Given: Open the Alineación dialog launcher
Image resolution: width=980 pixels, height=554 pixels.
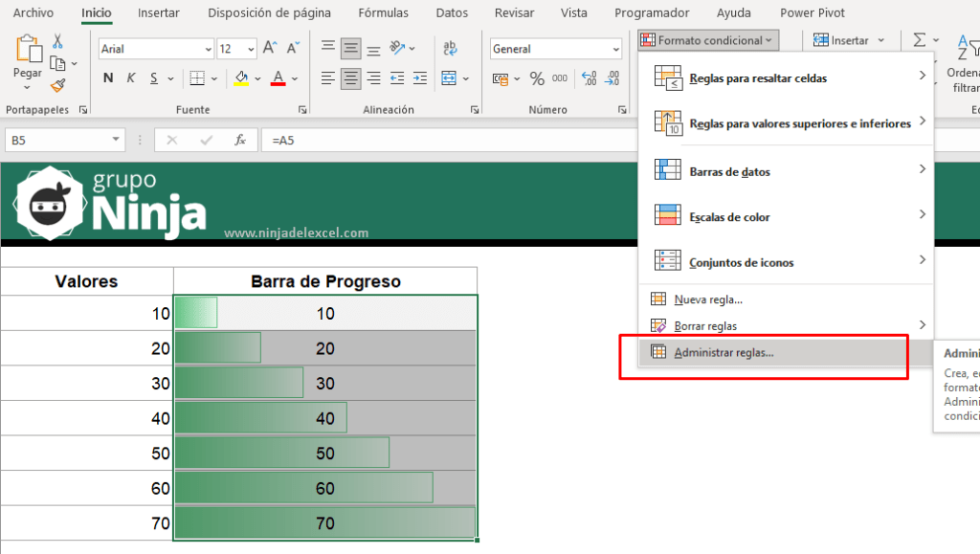Looking at the screenshot, I should [x=475, y=110].
